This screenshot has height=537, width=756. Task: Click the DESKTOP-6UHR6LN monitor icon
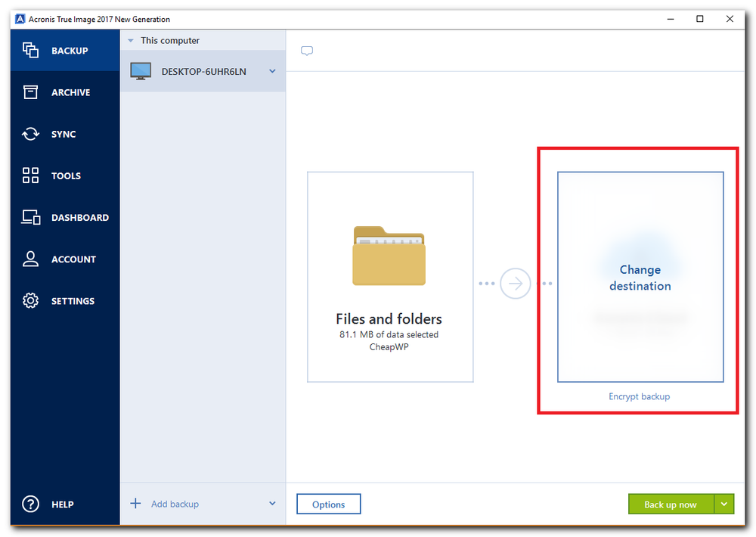click(x=141, y=71)
